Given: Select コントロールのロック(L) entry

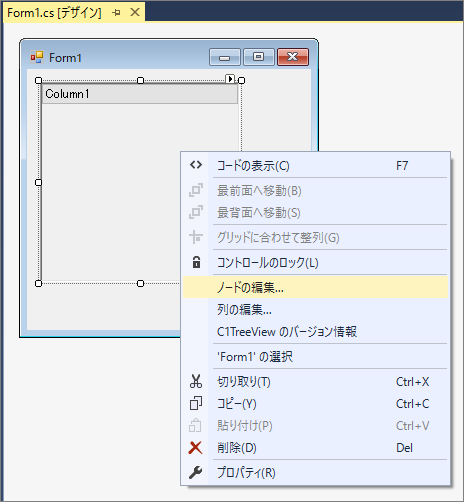Looking at the screenshot, I should (315, 262).
